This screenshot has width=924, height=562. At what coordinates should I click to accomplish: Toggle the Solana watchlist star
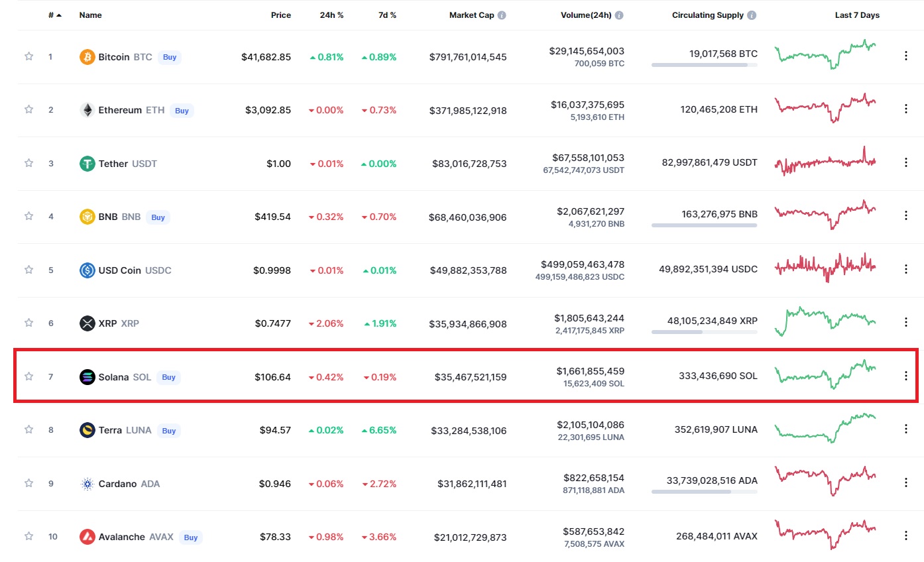point(29,376)
